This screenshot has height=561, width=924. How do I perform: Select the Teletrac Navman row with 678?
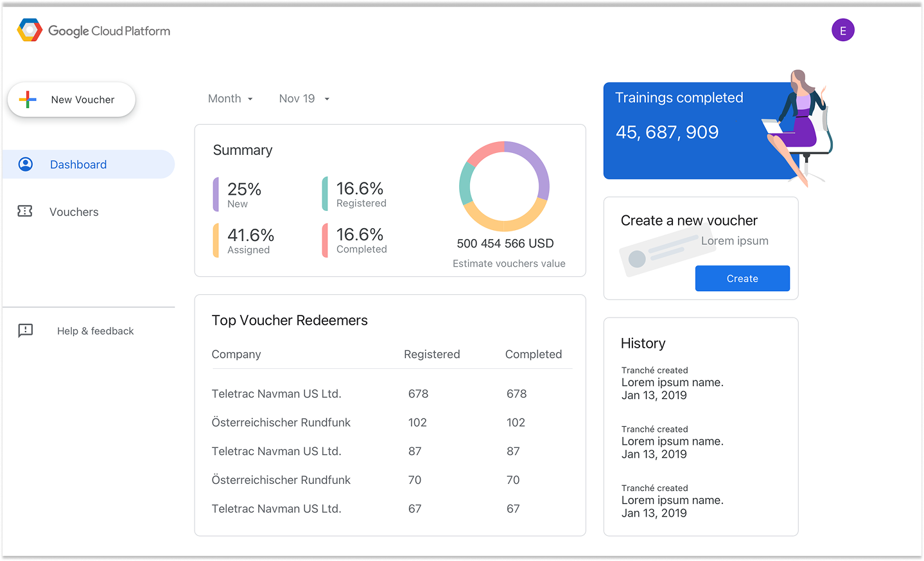[x=392, y=394]
